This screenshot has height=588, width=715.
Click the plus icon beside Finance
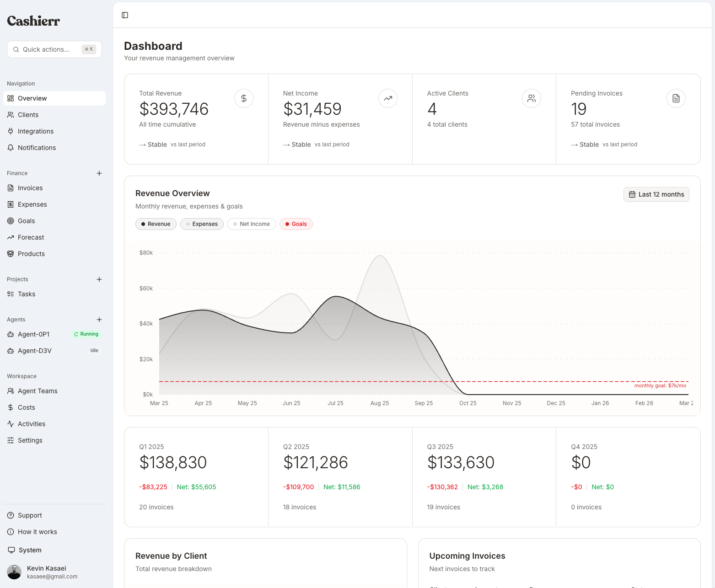point(99,173)
